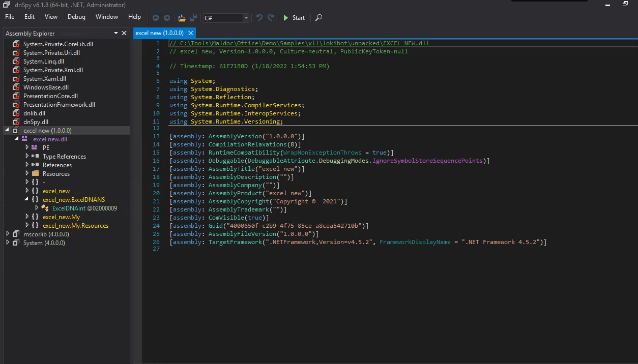Open the Assembly Explorer panel options arrow
This screenshot has width=638, height=364.
pos(116,33)
